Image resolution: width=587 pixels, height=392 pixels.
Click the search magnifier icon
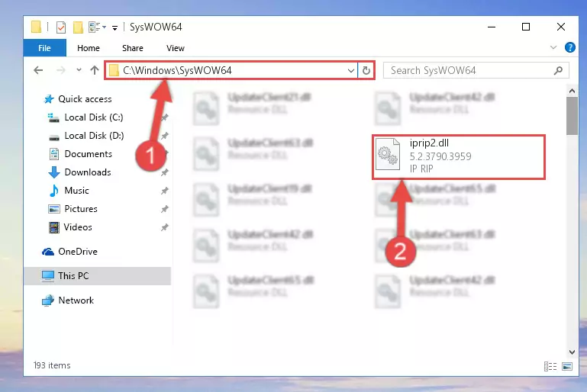(x=558, y=70)
